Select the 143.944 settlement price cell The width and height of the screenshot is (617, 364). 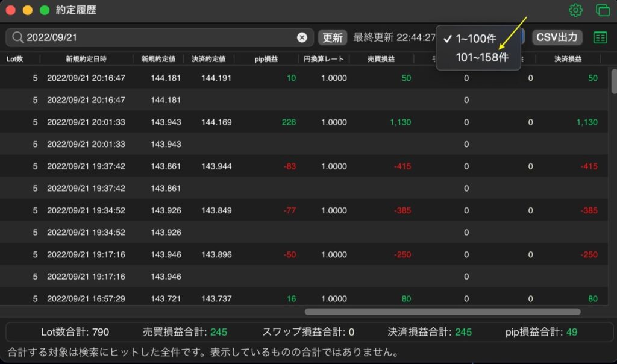[x=216, y=166]
